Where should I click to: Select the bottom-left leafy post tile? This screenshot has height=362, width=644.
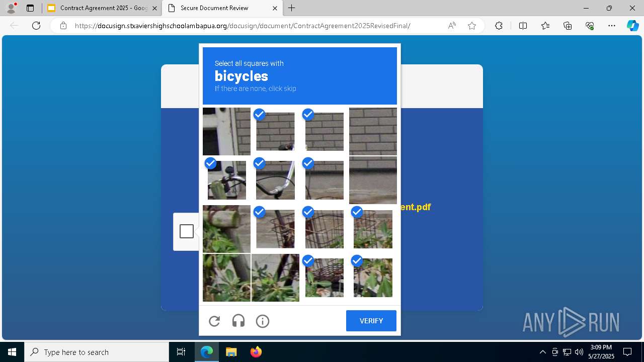226,278
